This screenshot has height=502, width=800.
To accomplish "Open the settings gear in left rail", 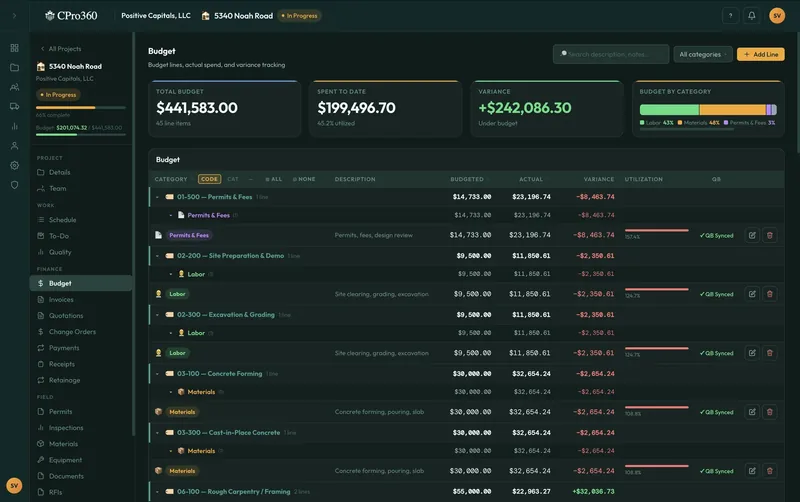I will click(14, 165).
